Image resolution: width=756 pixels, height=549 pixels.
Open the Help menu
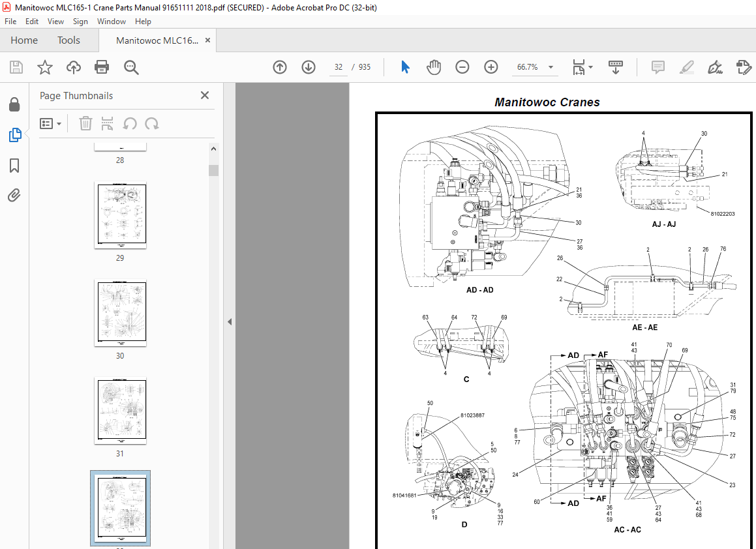(143, 22)
